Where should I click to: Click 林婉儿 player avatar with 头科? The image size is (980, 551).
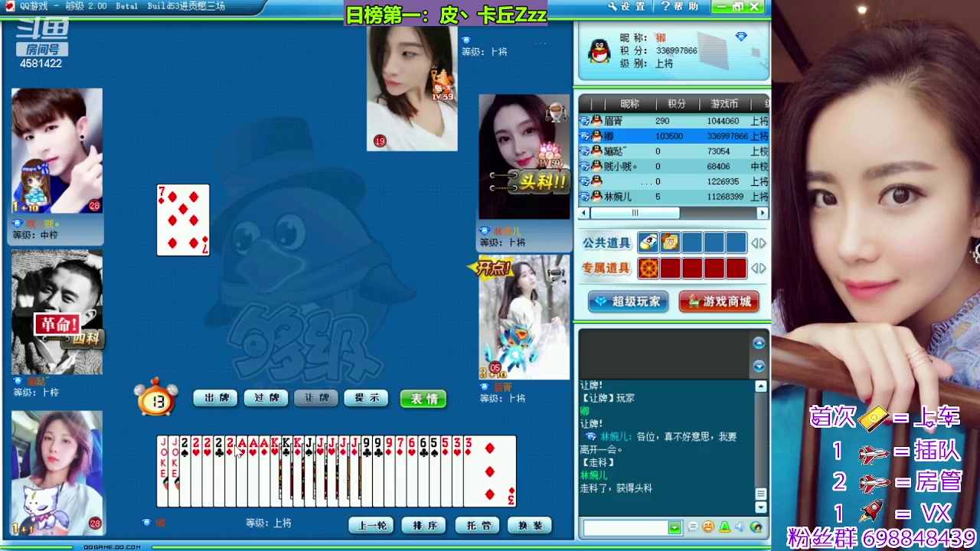tap(524, 158)
